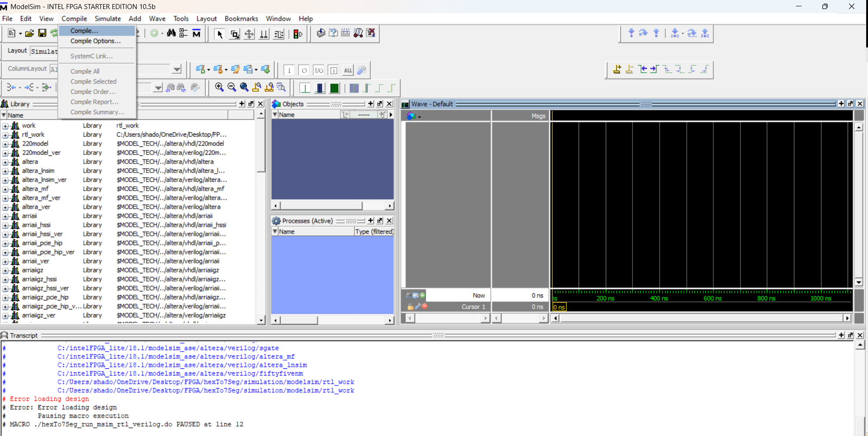
Task: Open the Bookmarks menu
Action: pos(241,19)
